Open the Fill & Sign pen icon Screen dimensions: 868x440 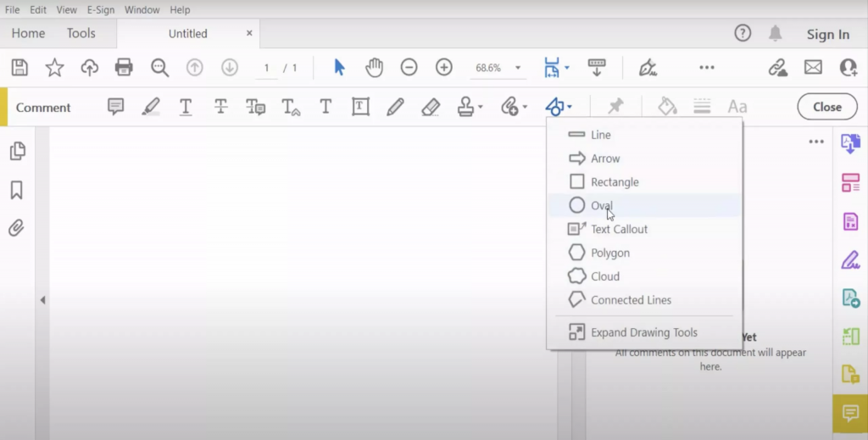pos(648,68)
